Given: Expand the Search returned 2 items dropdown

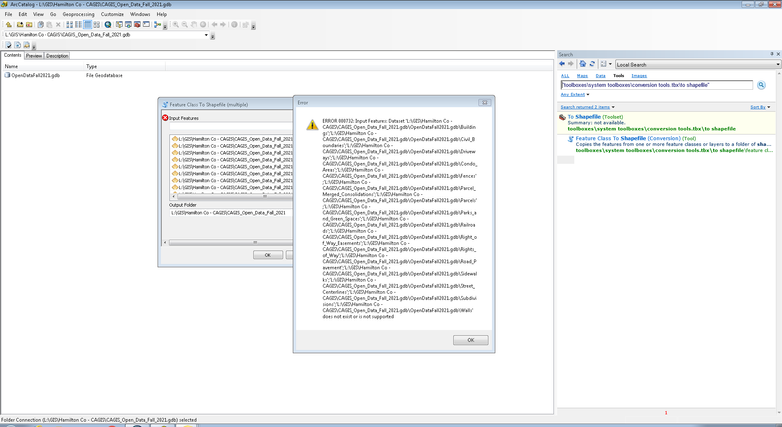Looking at the screenshot, I should pyautogui.click(x=613, y=107).
